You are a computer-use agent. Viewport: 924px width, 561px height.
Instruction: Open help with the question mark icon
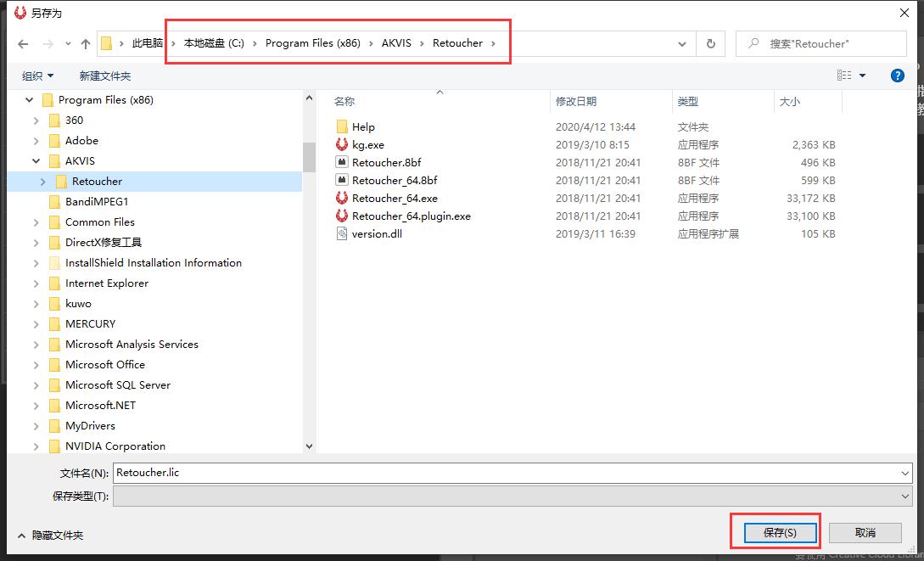coord(897,76)
